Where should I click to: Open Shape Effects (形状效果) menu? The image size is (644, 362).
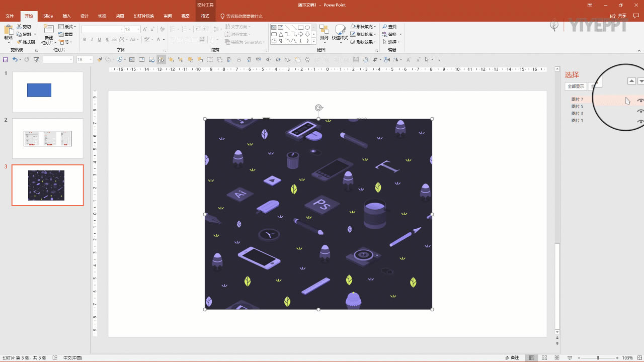pos(363,42)
